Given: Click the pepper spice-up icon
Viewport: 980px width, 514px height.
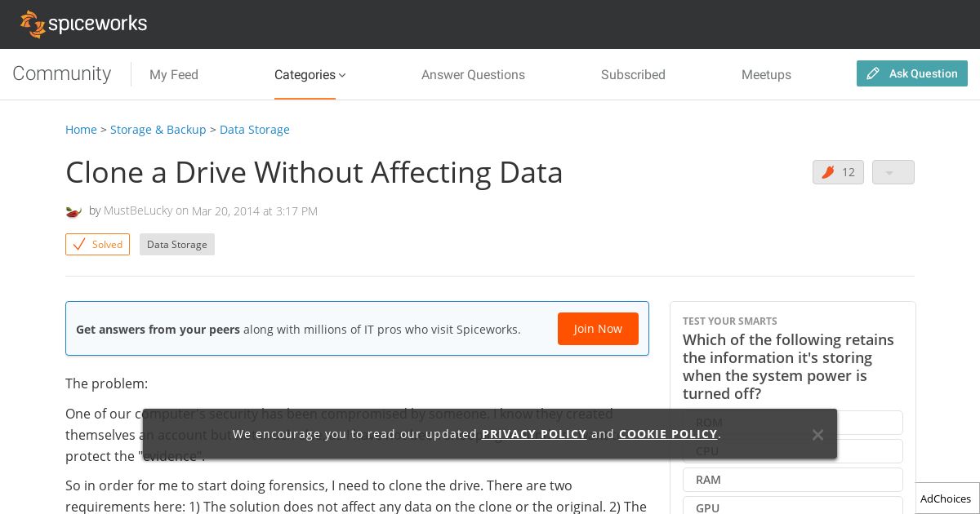Looking at the screenshot, I should pos(828,172).
